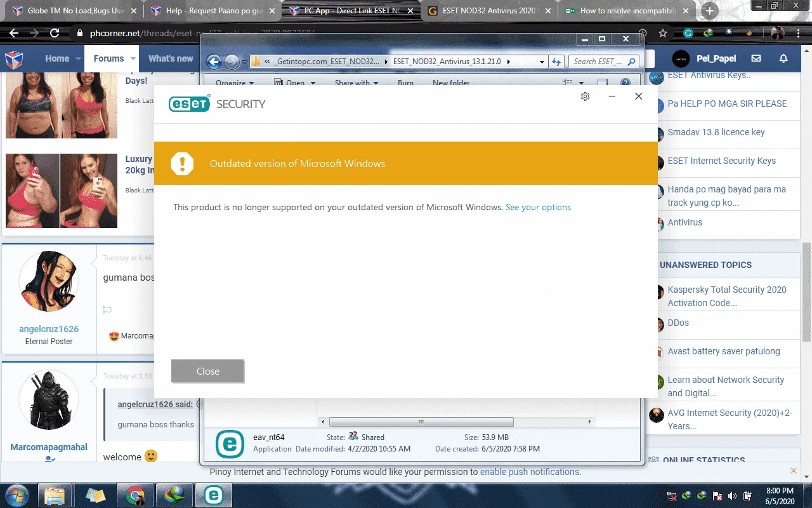Click the ESET installer taskbar icon
812x508 pixels.
[x=214, y=495]
